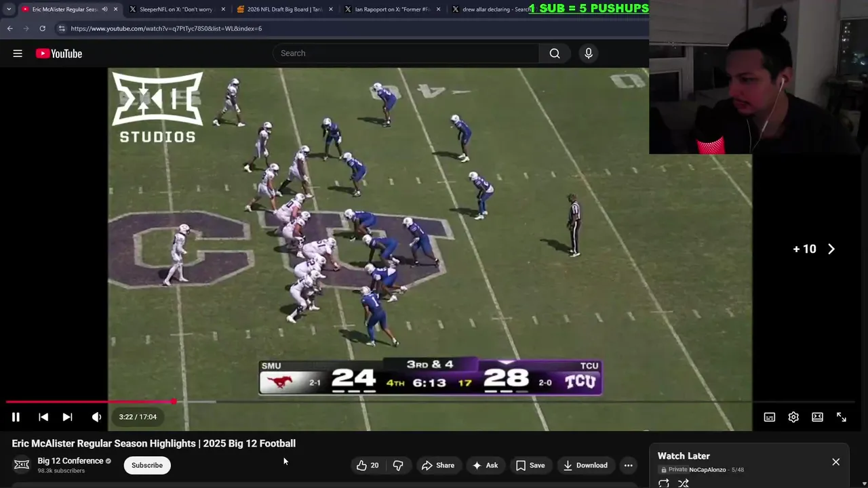This screenshot has height=488, width=868.
Task: Open the YouTube hamburger guide menu
Action: point(18,54)
